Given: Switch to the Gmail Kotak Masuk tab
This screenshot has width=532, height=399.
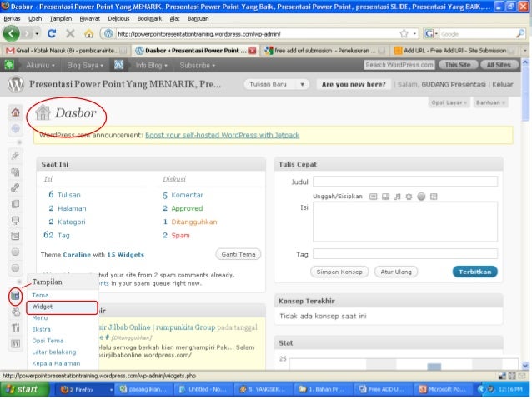Looking at the screenshot, I should [x=66, y=51].
